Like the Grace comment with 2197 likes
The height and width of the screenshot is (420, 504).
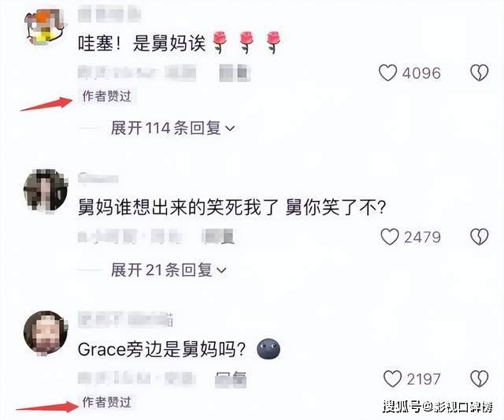coord(392,379)
